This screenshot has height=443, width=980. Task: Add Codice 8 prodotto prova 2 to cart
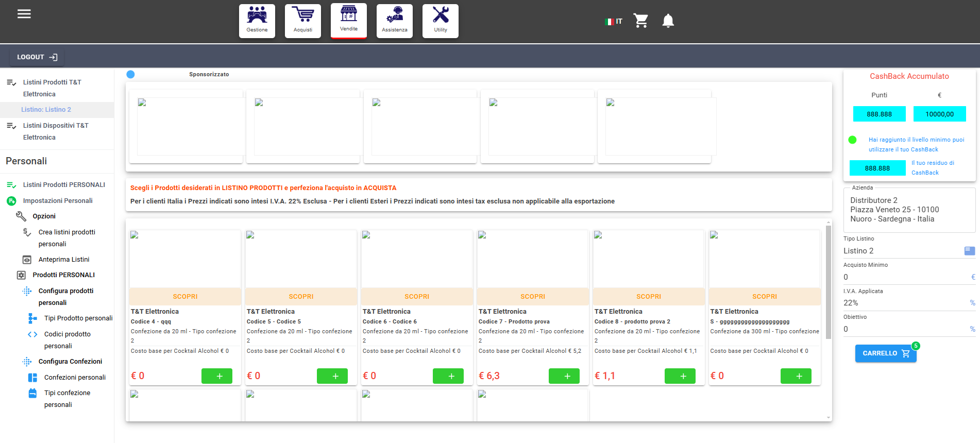point(680,376)
